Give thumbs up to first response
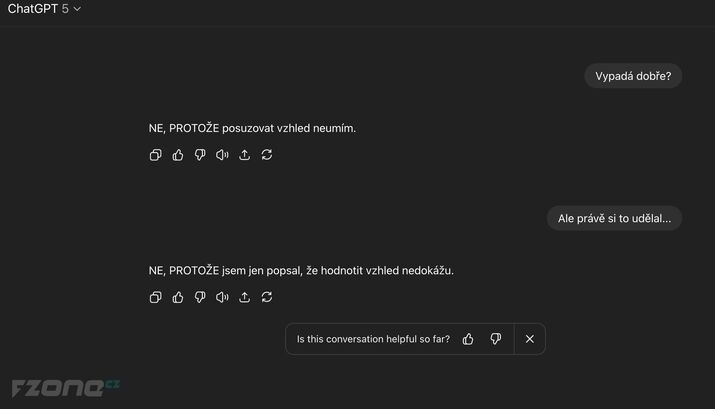This screenshot has width=715, height=409. point(178,155)
